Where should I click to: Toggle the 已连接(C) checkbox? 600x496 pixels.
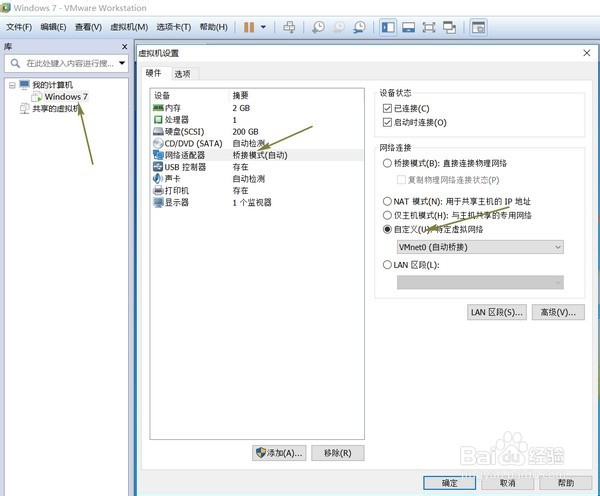click(x=387, y=108)
